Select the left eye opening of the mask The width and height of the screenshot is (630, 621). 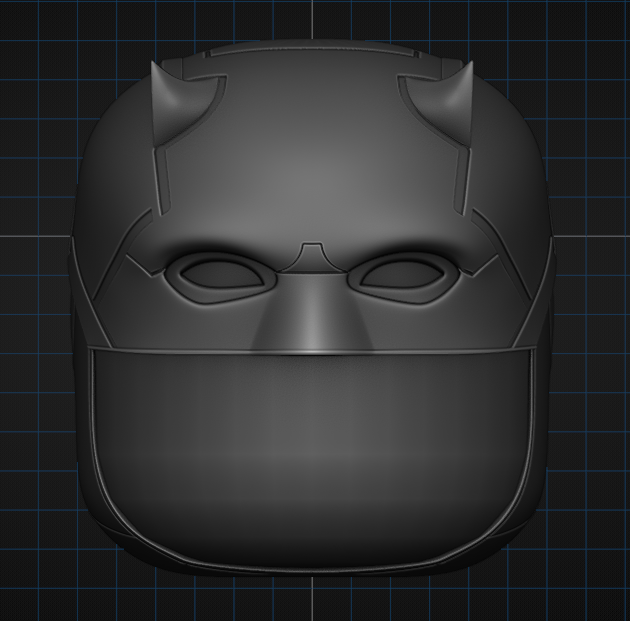223,274
